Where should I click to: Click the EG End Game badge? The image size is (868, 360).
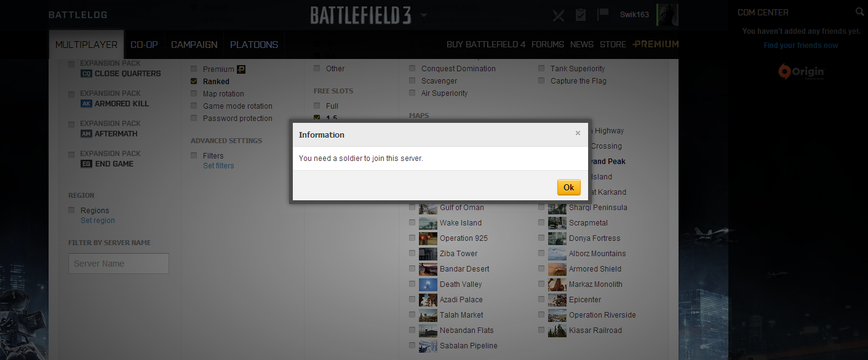point(87,164)
